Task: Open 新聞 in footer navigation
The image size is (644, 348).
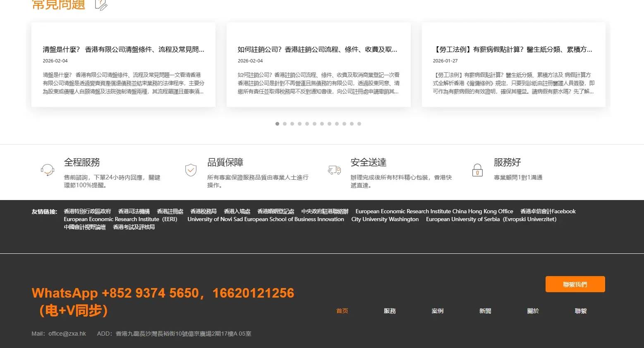Action: point(485,311)
